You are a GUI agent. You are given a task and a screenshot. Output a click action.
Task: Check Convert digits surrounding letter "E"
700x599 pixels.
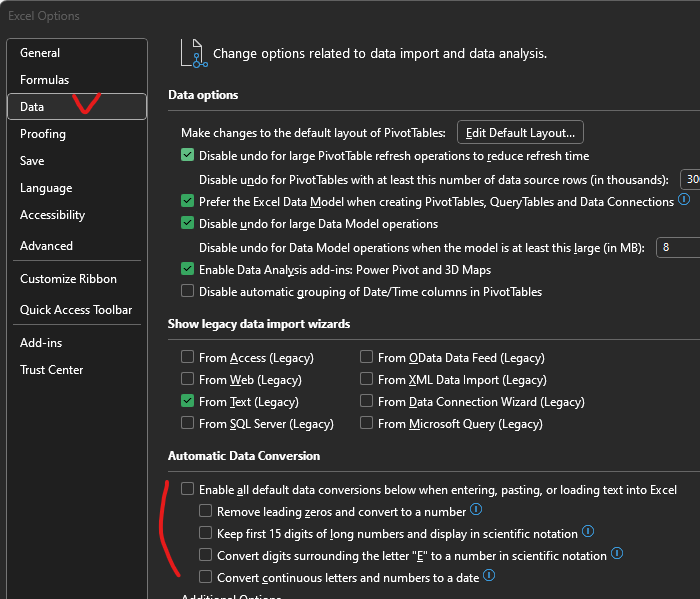pyautogui.click(x=205, y=555)
